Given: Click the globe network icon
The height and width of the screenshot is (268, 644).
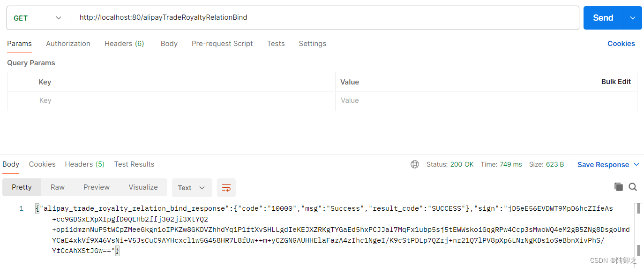Looking at the screenshot, I should 415,164.
